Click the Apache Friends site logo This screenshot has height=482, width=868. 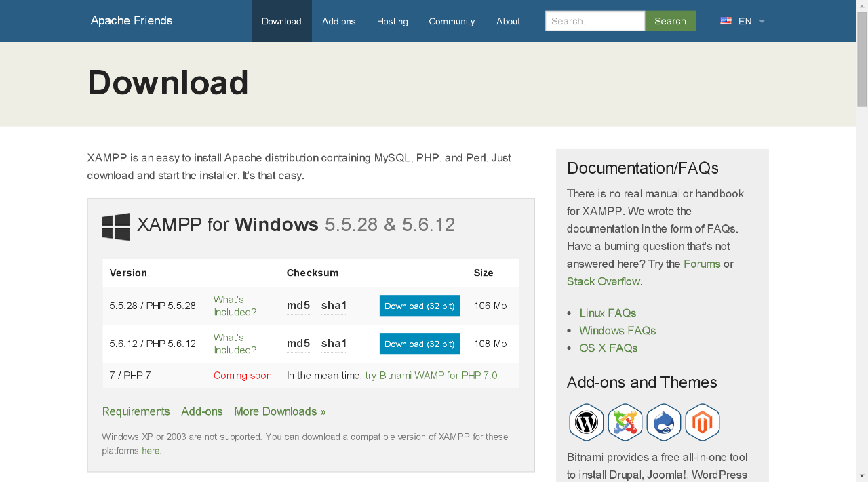coord(132,20)
